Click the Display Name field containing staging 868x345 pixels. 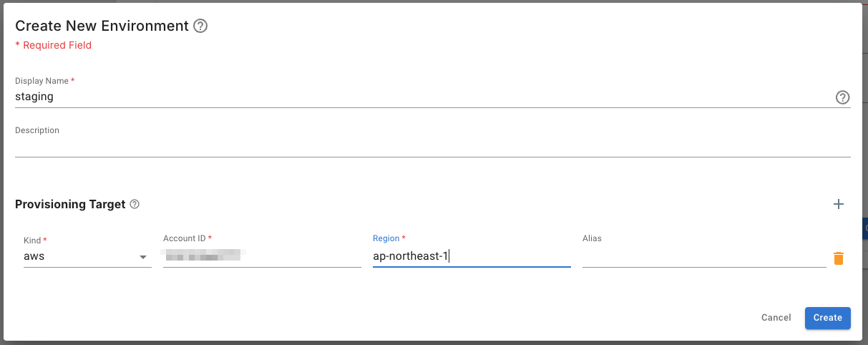pyautogui.click(x=422, y=97)
